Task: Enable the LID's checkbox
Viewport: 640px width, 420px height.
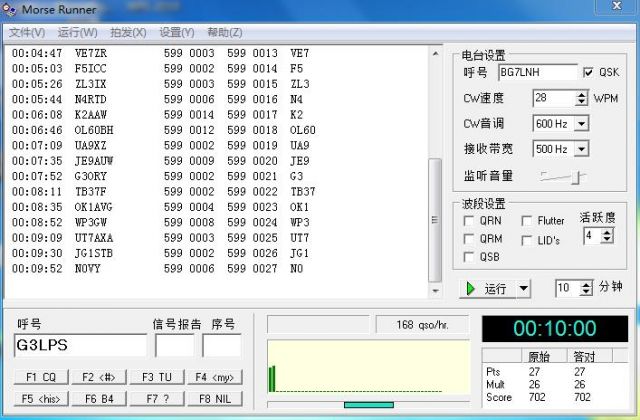Action: tap(527, 240)
